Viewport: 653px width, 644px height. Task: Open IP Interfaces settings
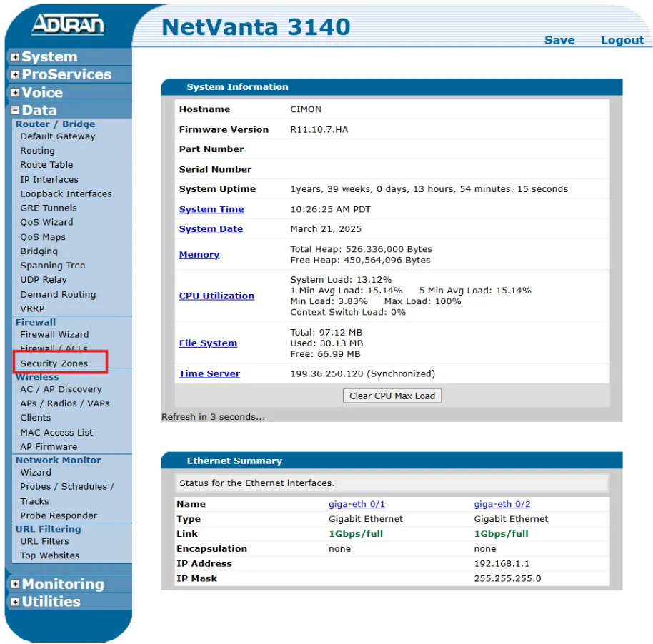tap(49, 180)
